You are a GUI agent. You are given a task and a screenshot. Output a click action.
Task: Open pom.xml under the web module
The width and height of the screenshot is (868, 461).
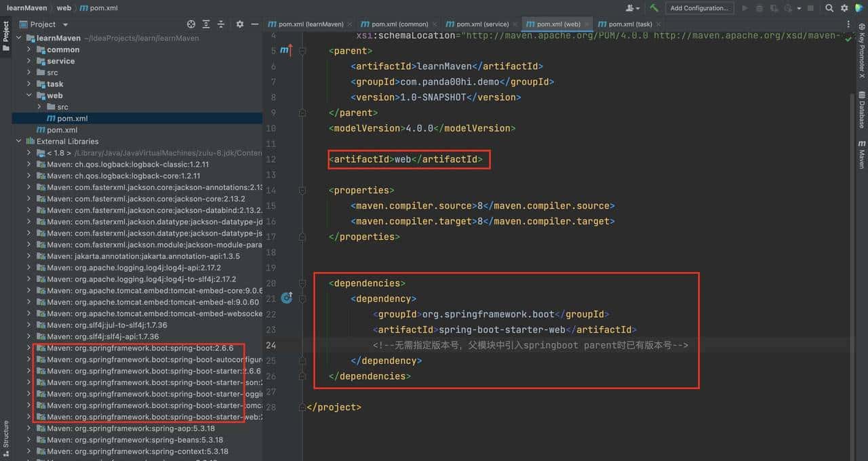point(70,118)
